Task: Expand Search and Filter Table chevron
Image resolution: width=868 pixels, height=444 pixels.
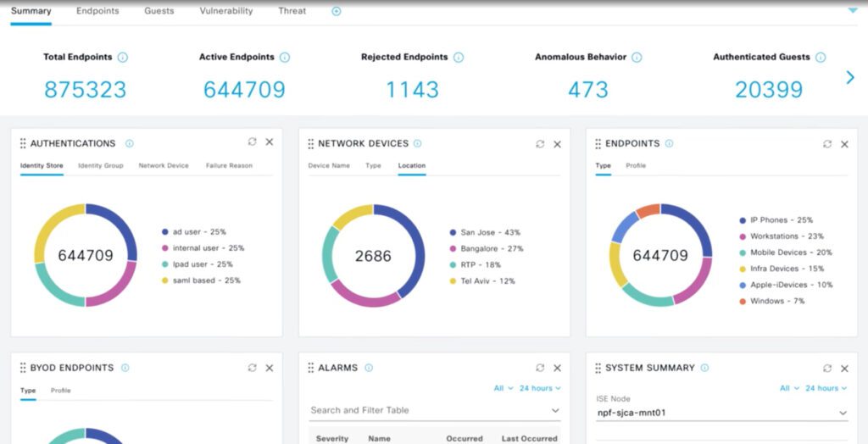Action: pos(555,410)
